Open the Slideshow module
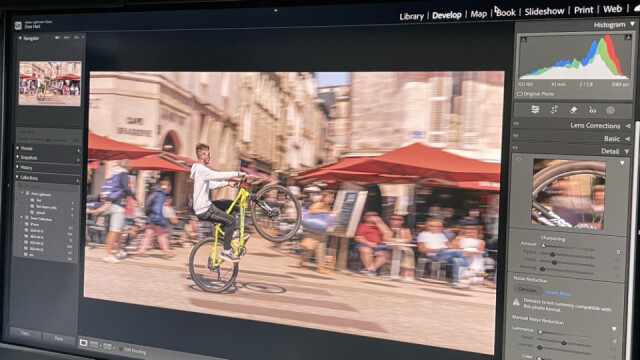640x360 pixels. 544,11
